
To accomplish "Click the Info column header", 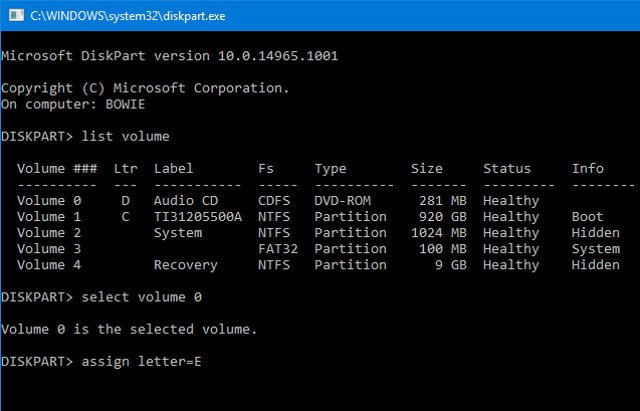I will (587, 168).
